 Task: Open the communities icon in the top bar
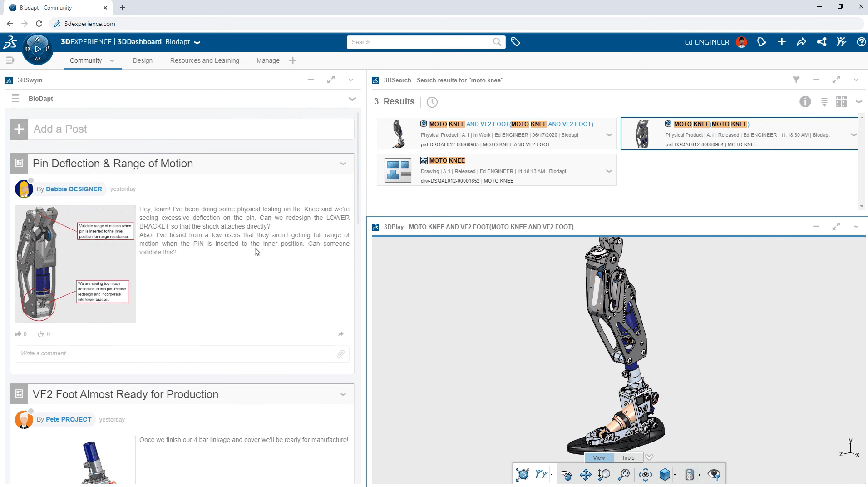click(x=841, y=42)
